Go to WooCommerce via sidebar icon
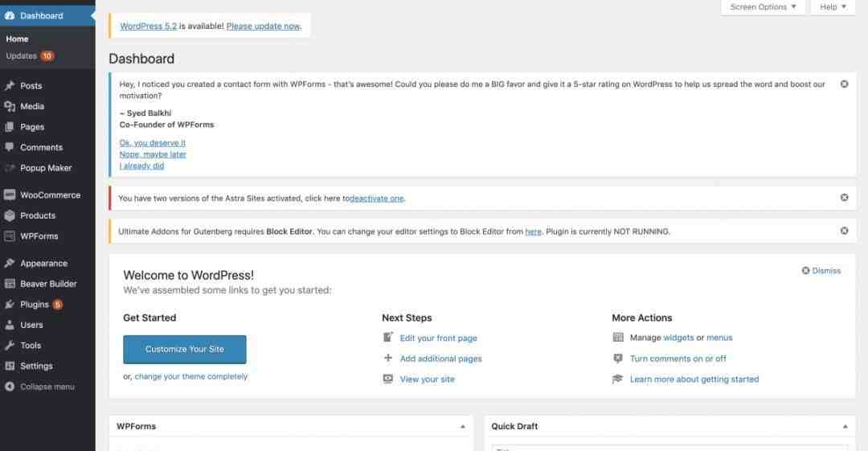868x451 pixels. click(10, 195)
